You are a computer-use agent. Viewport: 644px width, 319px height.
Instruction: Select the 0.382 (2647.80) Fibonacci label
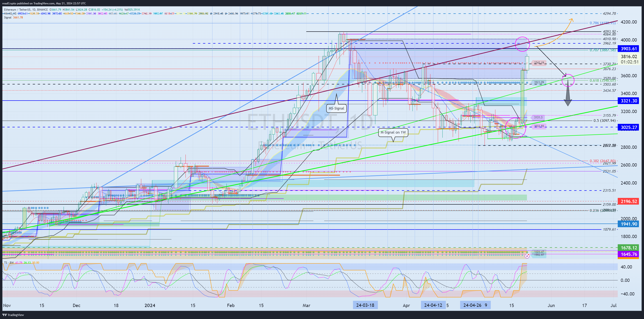coord(603,161)
